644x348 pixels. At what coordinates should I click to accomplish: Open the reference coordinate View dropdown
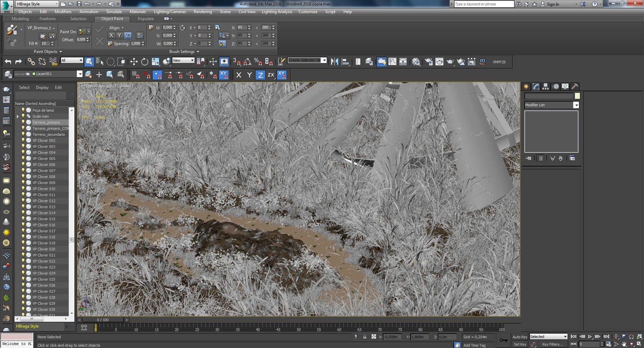click(183, 60)
